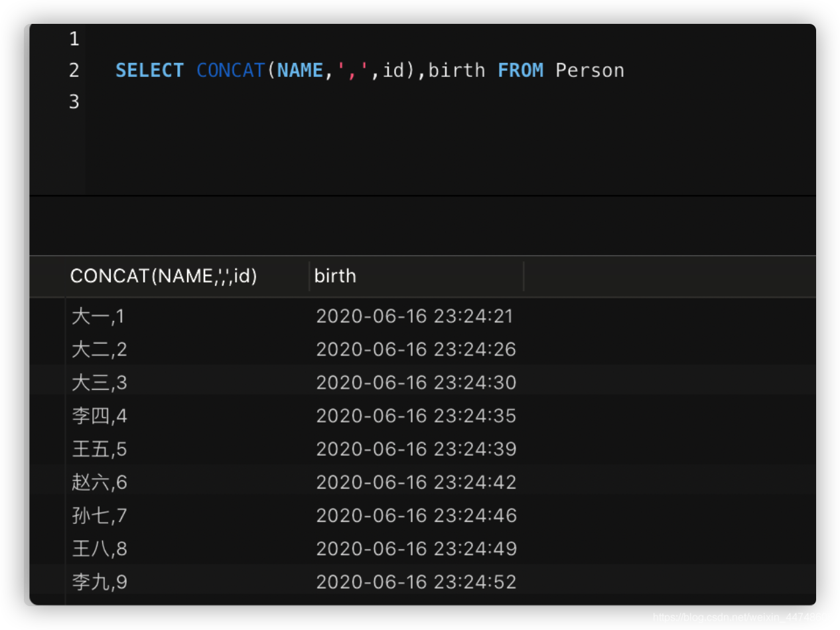Select the cell 大二,2
Screen dimensions: 840x630
pos(100,349)
